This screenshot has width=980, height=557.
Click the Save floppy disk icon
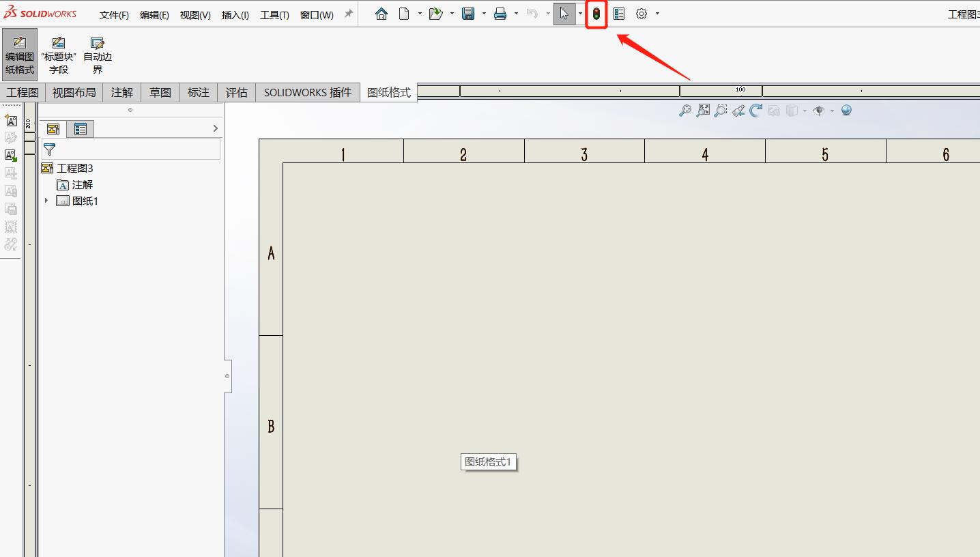click(468, 14)
